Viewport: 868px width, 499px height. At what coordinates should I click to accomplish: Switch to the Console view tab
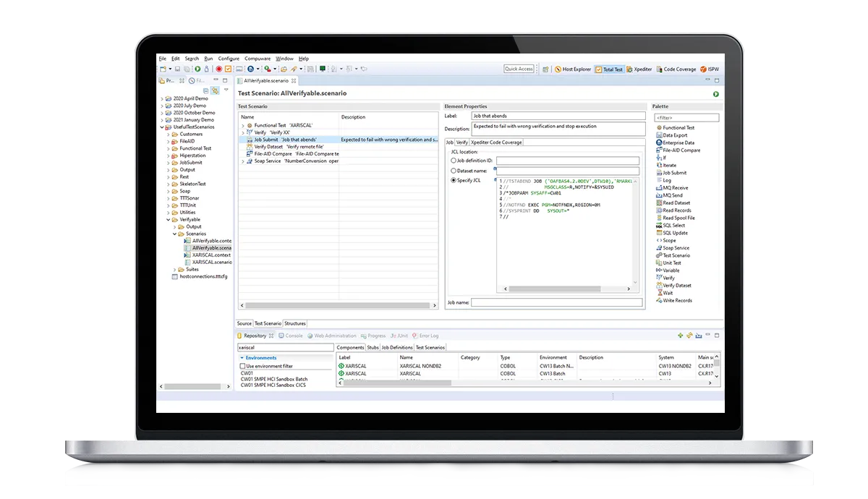(291, 336)
